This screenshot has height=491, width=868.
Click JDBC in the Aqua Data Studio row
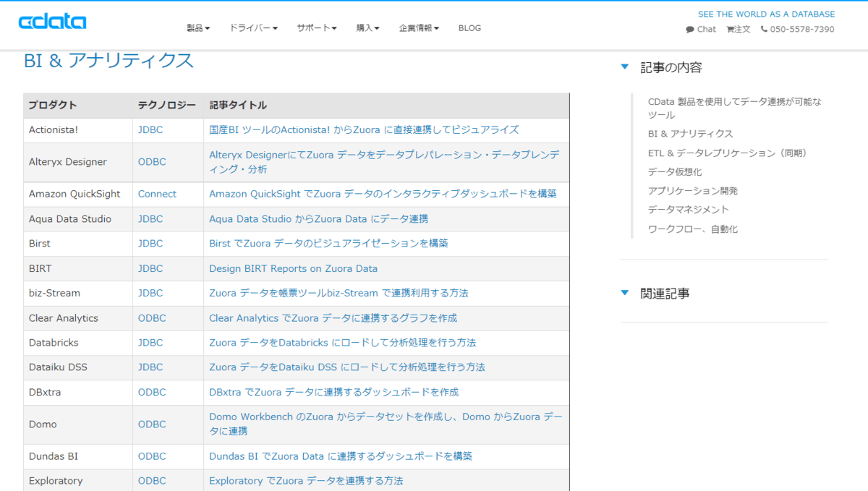point(150,218)
